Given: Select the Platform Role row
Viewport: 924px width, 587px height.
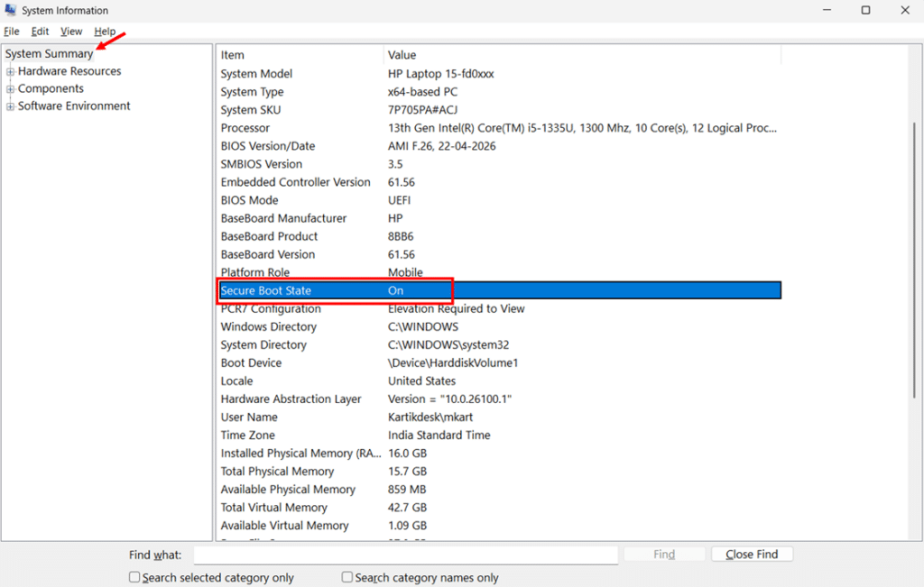Looking at the screenshot, I should click(499, 272).
